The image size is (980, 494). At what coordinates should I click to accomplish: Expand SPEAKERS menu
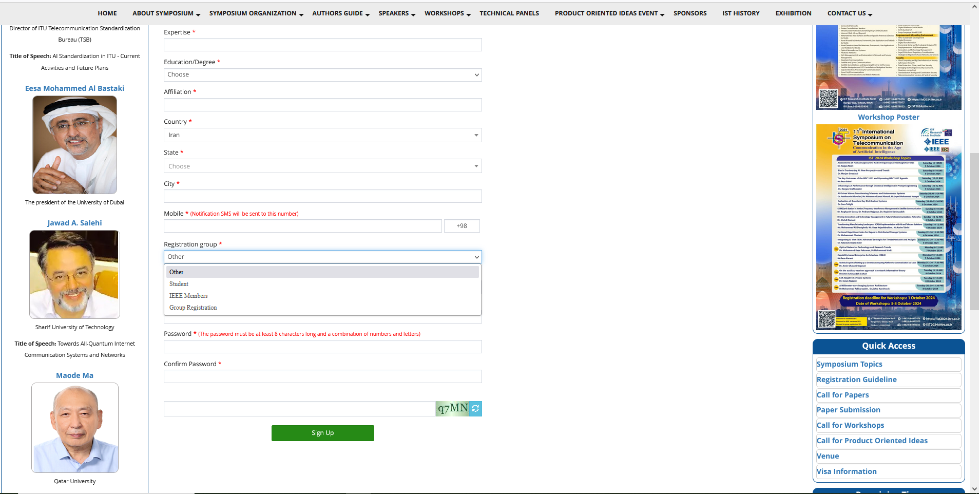[397, 13]
